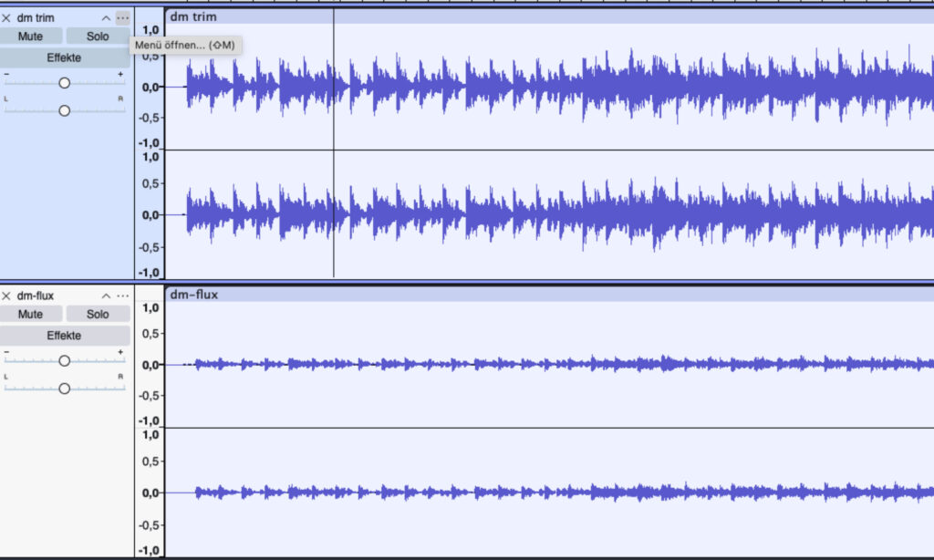Solo the dm-flux track
Viewport: 934px width, 560px height.
97,313
